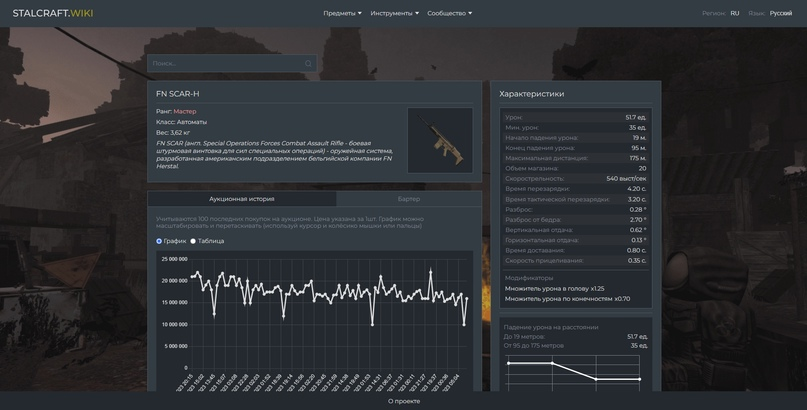The height and width of the screenshot is (410, 807).
Task: Select the Таблица radio button
Action: [193, 241]
